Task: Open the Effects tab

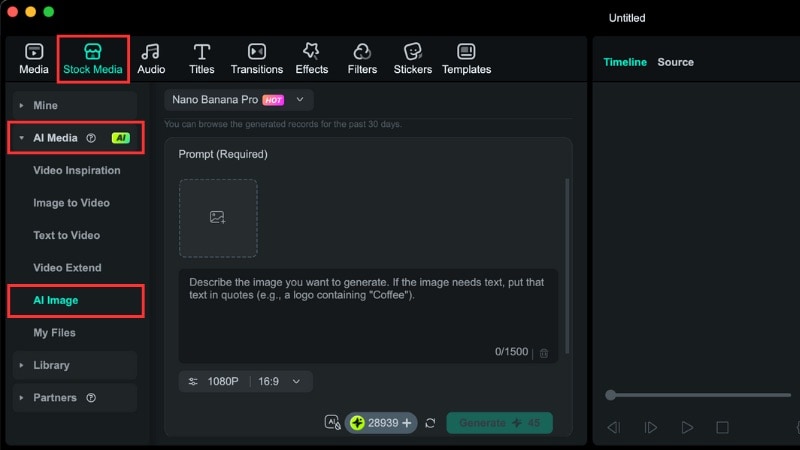Action: (311, 58)
